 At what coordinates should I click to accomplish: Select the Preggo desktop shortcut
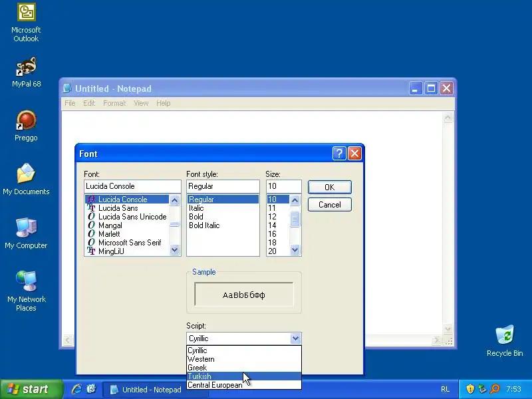click(x=26, y=126)
